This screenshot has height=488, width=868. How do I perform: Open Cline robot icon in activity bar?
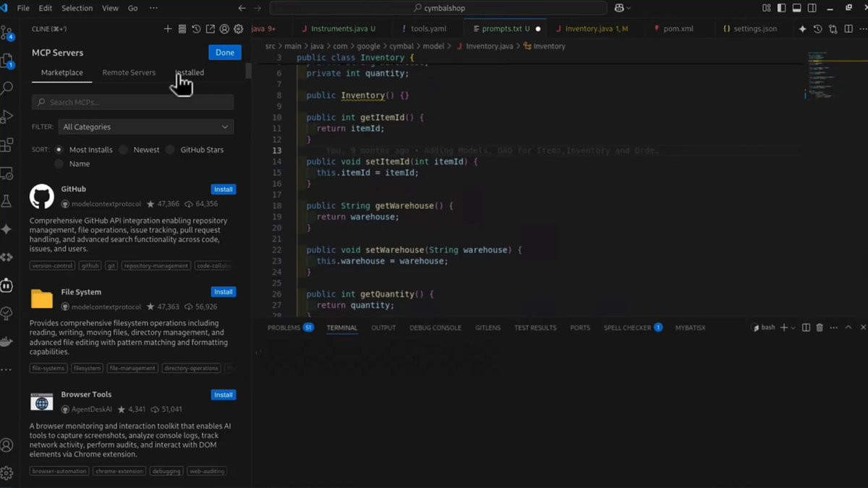(x=7, y=286)
